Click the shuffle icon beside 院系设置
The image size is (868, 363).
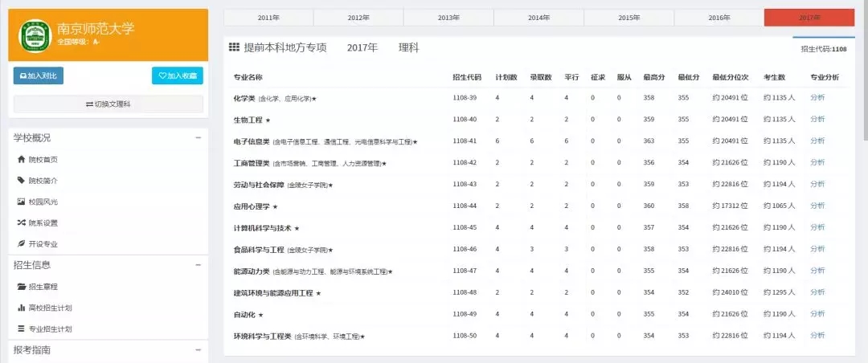coord(22,222)
